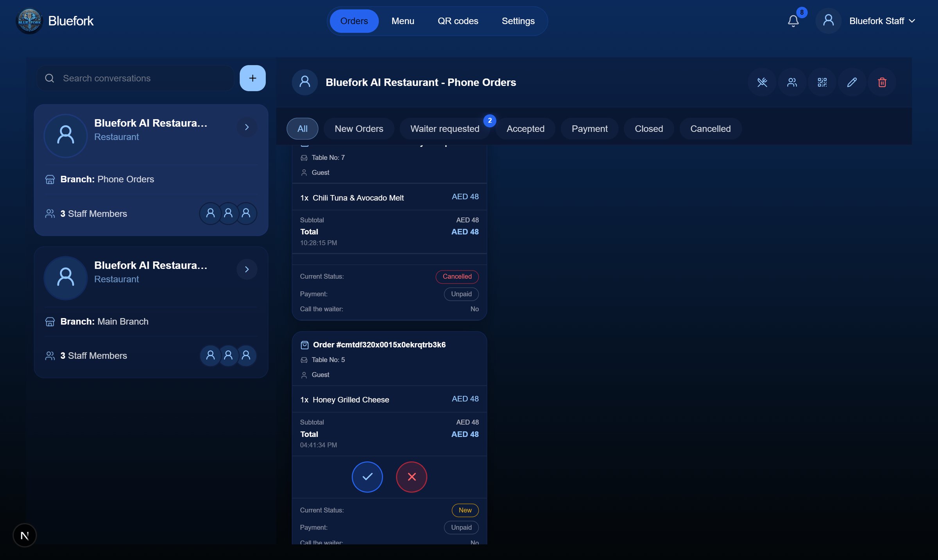Image resolution: width=938 pixels, height=560 pixels.
Task: Open the Next.js N dev indicator
Action: [x=25, y=535]
